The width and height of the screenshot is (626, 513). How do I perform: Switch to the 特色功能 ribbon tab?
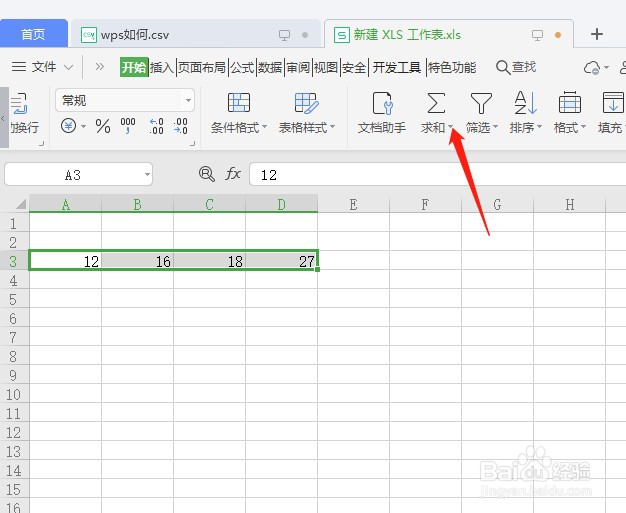coord(452,67)
